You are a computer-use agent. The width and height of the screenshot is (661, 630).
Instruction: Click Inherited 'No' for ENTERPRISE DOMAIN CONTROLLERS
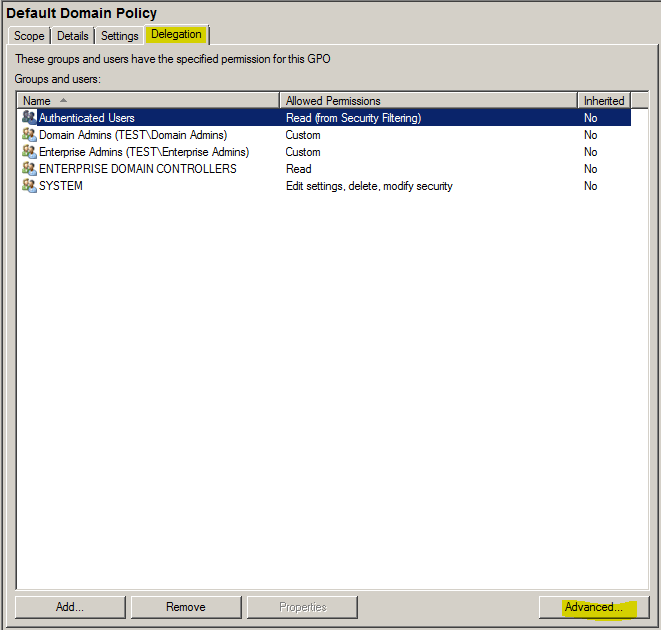point(590,169)
